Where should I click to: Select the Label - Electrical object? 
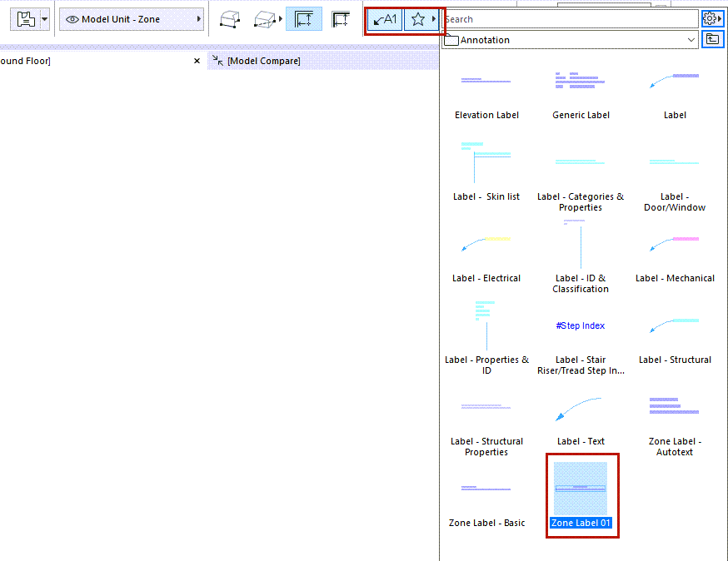pyautogui.click(x=486, y=257)
